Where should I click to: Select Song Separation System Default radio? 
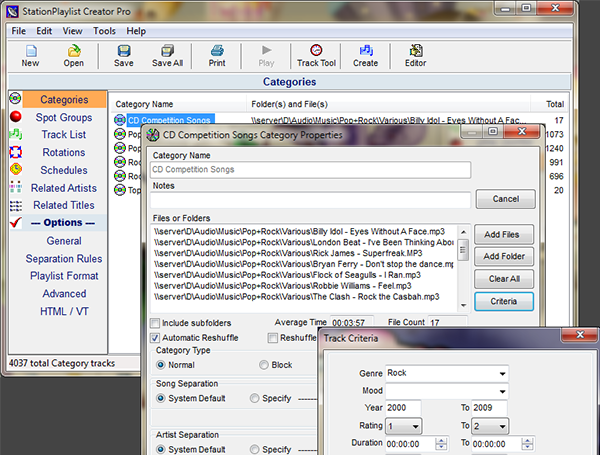161,398
